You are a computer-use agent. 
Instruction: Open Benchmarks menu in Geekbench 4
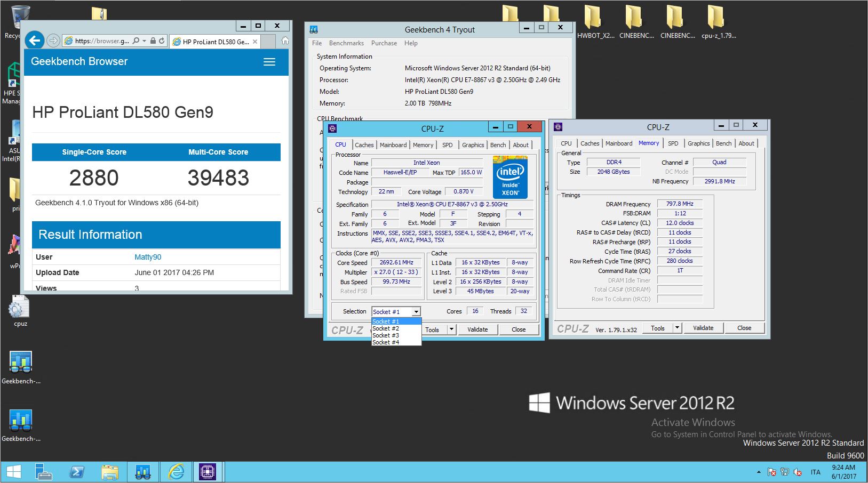(346, 43)
